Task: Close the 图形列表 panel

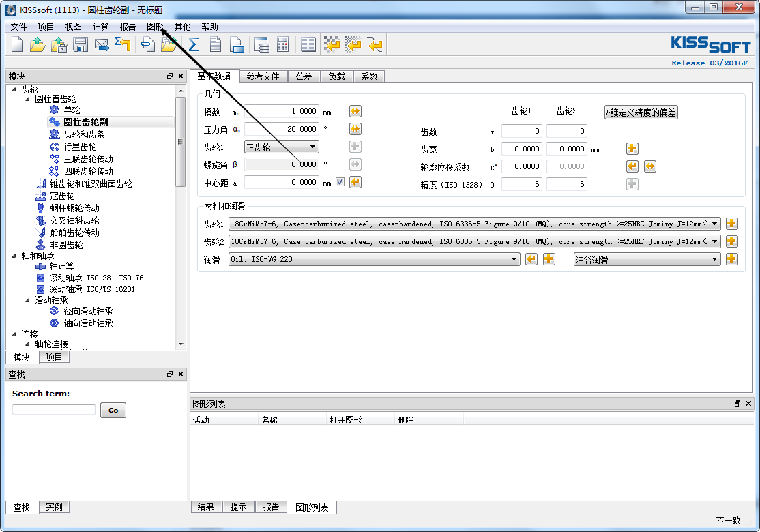Action: coord(748,404)
